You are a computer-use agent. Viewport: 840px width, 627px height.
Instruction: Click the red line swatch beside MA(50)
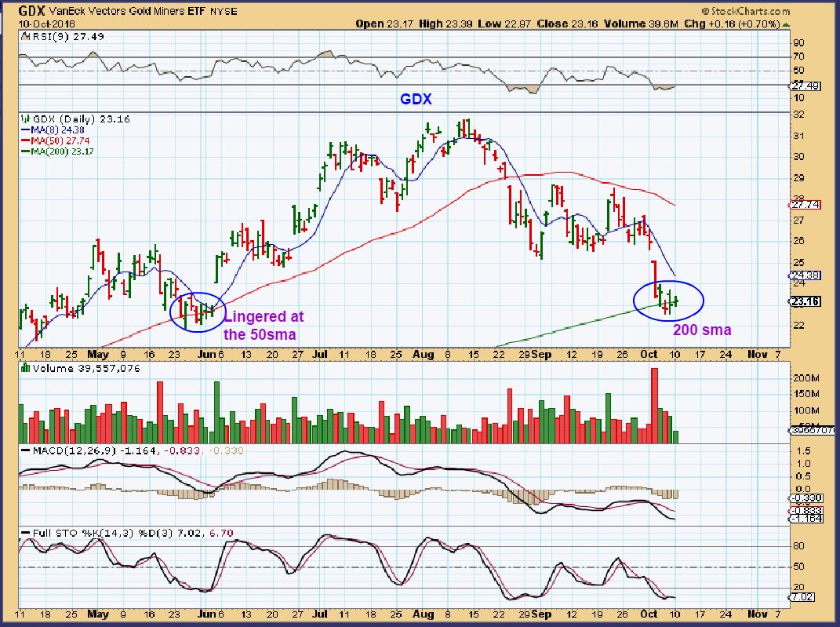click(25, 141)
